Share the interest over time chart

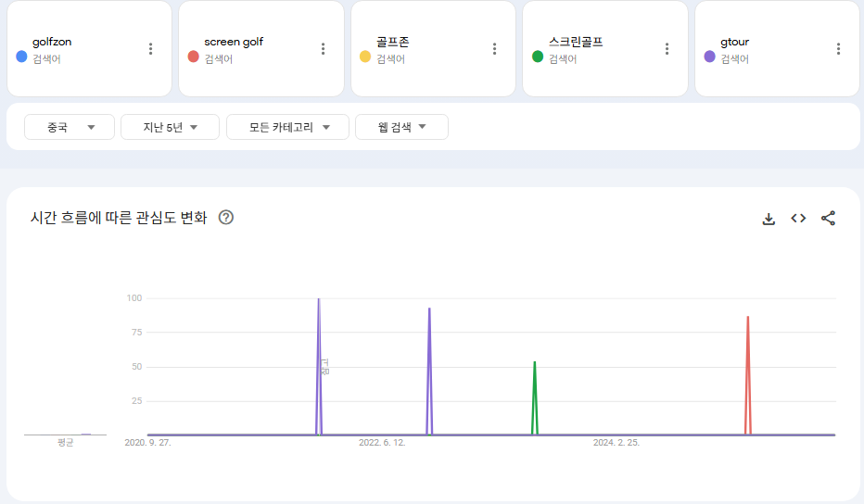(828, 218)
